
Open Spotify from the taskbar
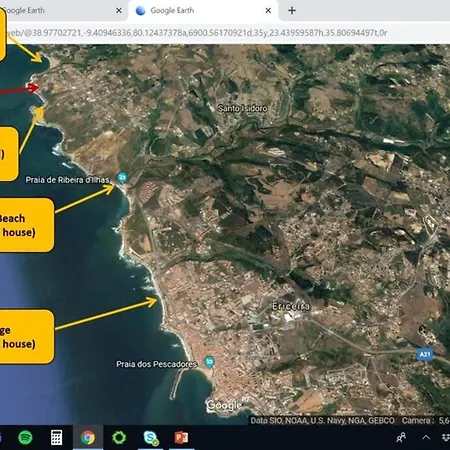(x=25, y=437)
